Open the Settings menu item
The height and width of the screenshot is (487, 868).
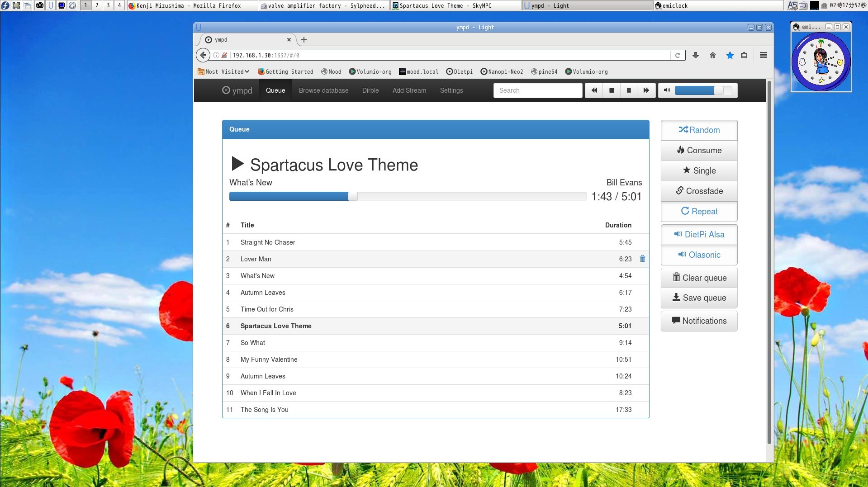(x=451, y=90)
